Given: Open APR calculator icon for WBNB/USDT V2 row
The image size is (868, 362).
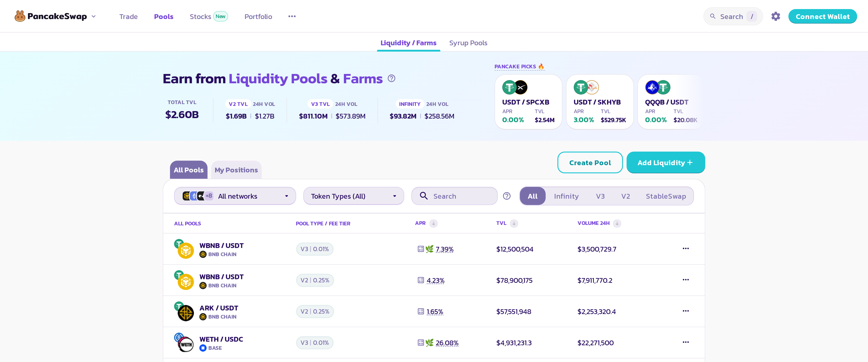Looking at the screenshot, I should [420, 280].
